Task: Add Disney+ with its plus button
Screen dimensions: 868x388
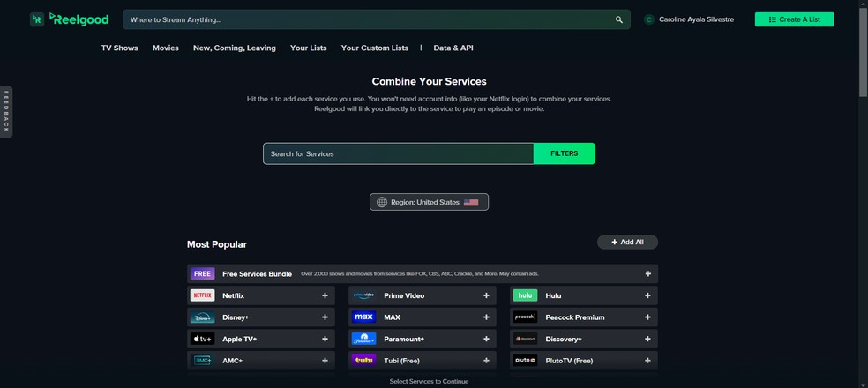Action: (325, 317)
